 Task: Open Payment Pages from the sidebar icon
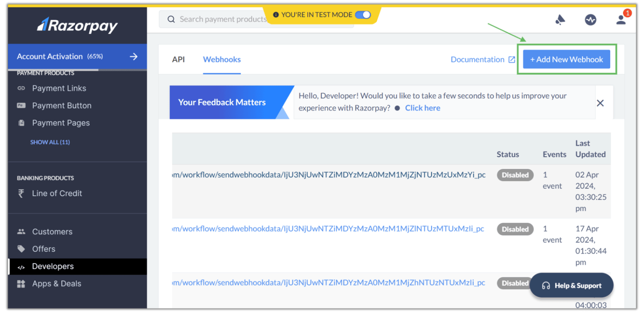[x=22, y=123]
